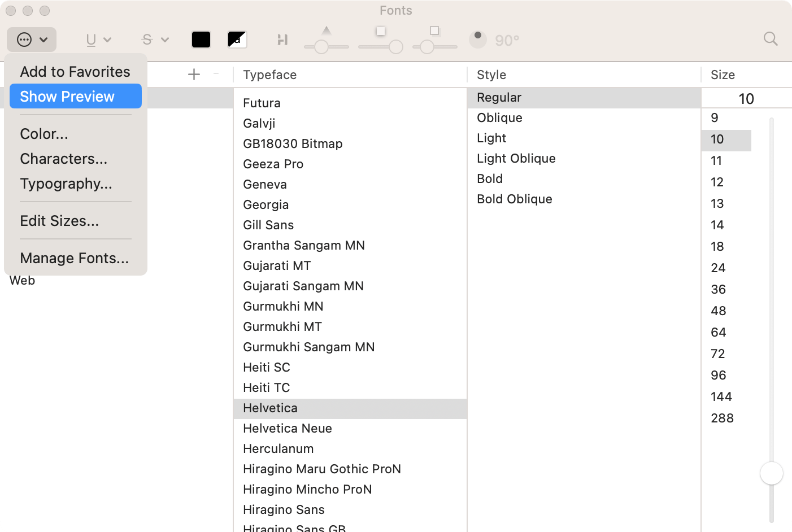
Task: Click the font size input field
Action: pyautogui.click(x=746, y=98)
